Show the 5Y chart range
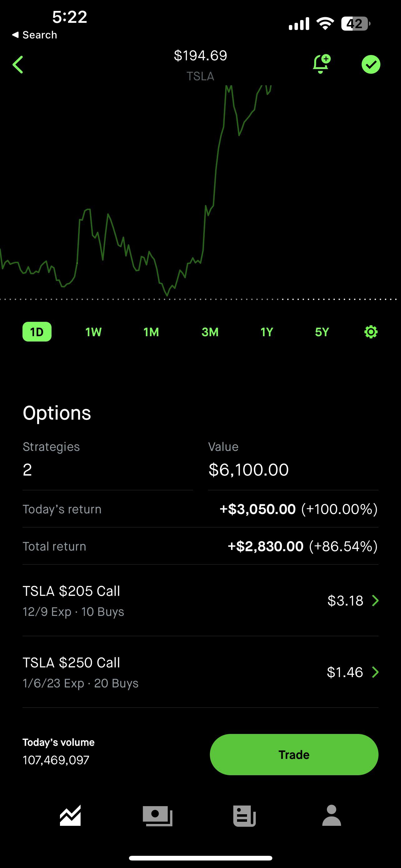 pyautogui.click(x=322, y=332)
